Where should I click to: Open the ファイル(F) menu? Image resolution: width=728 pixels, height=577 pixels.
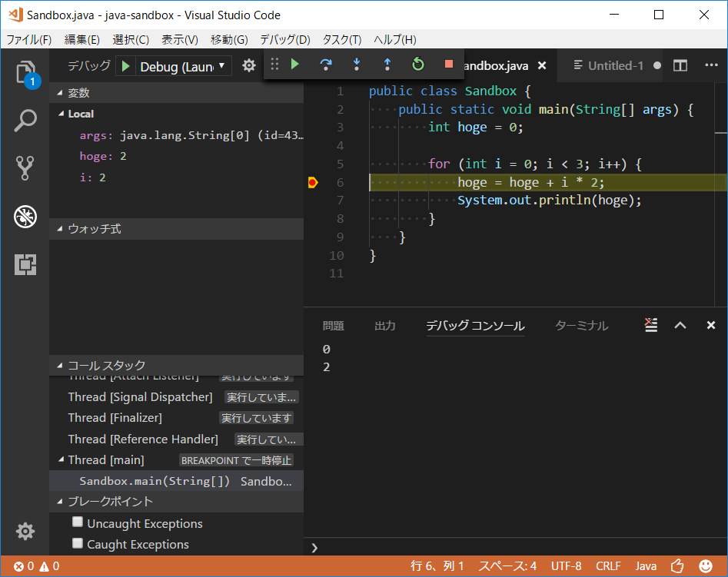(28, 39)
